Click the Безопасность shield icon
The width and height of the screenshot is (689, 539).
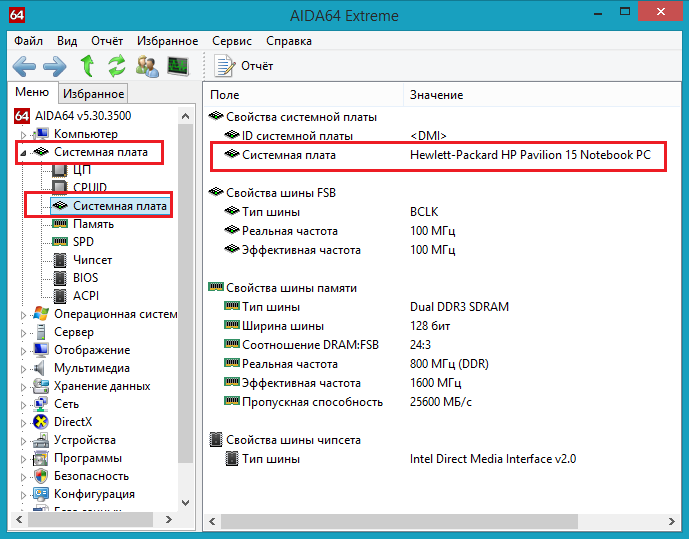click(41, 476)
